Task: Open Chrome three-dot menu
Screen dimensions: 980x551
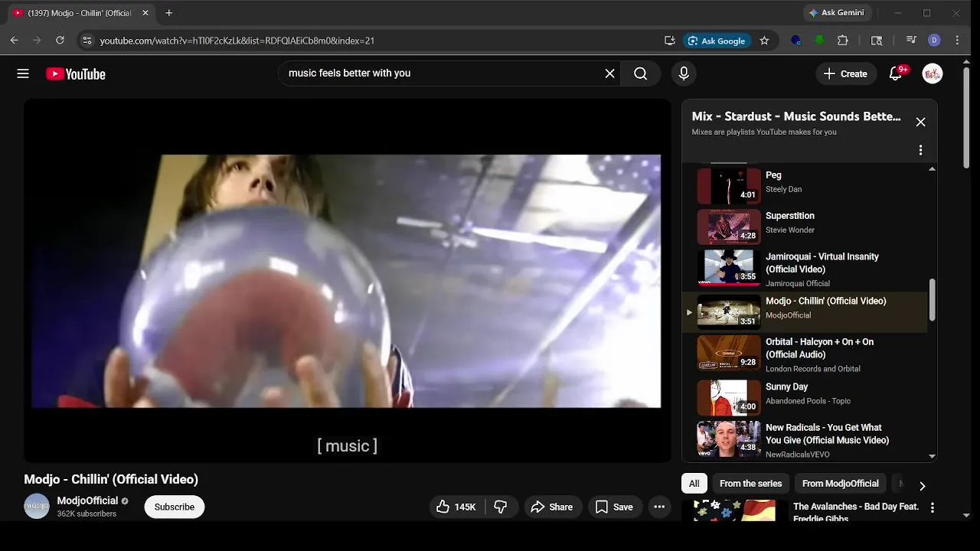Action: (x=957, y=41)
